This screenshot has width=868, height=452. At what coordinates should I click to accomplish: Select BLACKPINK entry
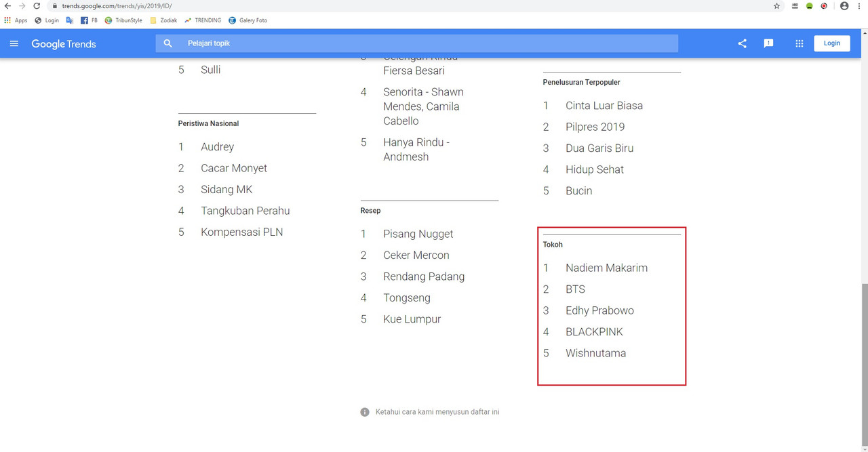(594, 332)
